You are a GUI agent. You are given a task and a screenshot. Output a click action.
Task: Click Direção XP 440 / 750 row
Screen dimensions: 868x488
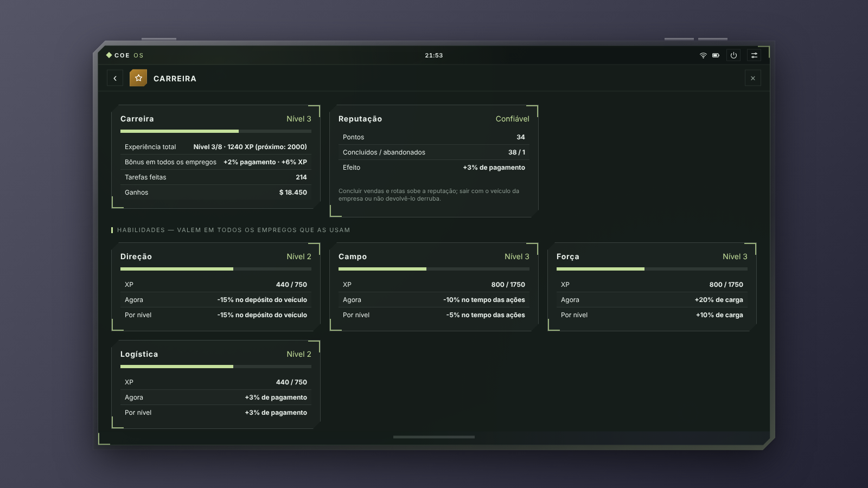pos(216,285)
